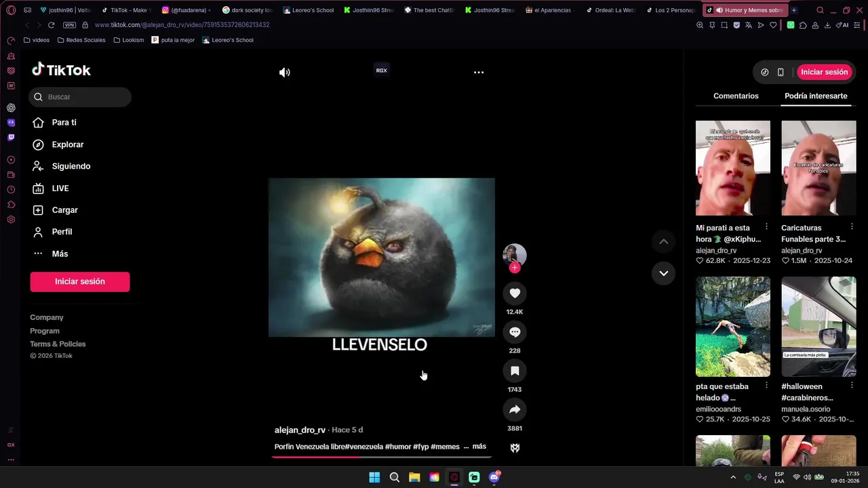The image size is (868, 488).
Task: Open Twitch in Opera sidebar
Action: point(11,138)
